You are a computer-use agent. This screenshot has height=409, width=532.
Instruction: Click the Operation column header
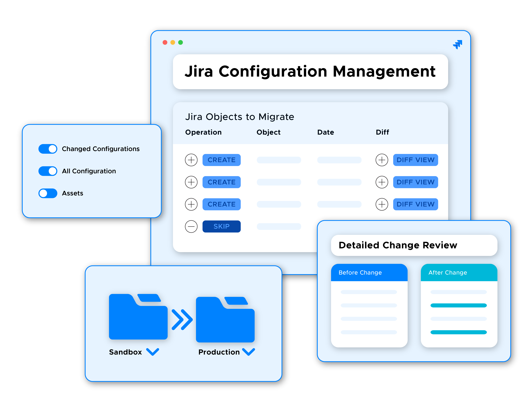pos(203,132)
